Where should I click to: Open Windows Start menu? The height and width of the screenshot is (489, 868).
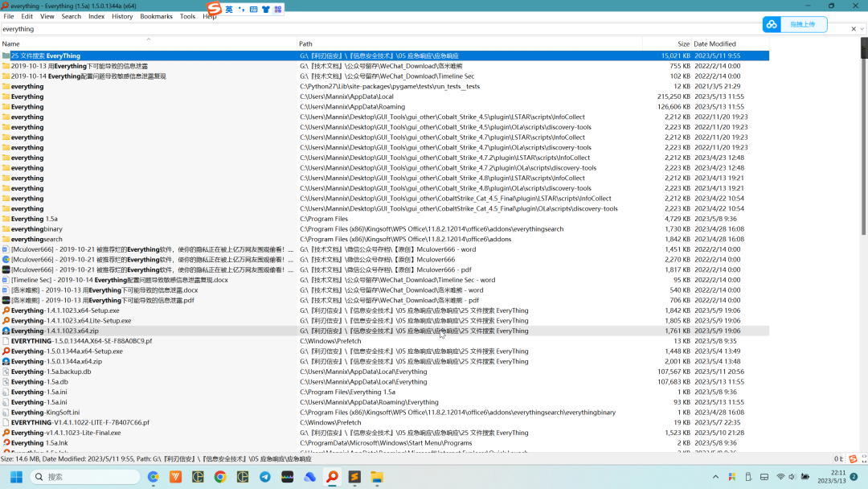click(x=16, y=477)
